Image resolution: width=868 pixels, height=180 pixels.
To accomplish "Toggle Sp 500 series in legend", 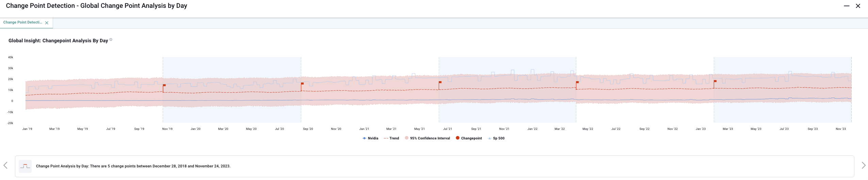I will [x=496, y=138].
